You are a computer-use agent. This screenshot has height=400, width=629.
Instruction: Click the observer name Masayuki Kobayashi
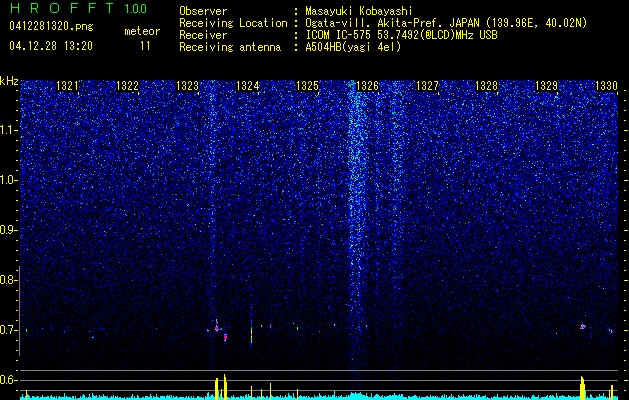click(x=359, y=11)
